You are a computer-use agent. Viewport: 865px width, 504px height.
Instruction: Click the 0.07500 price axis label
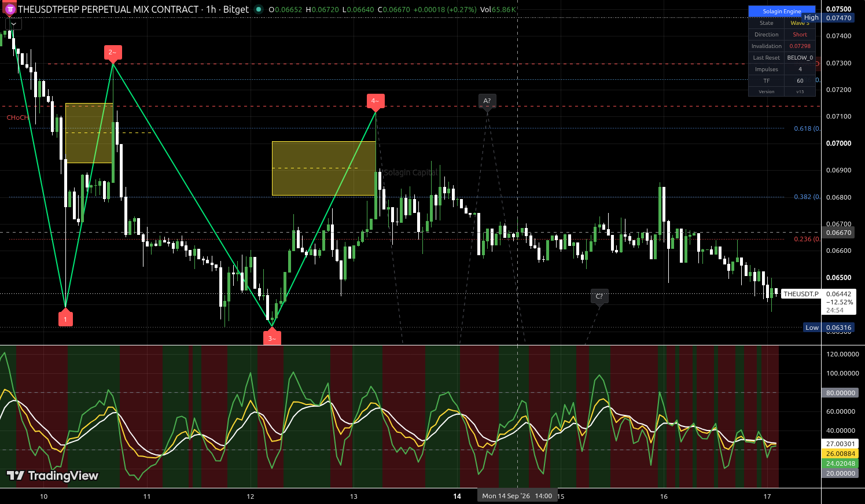pos(838,9)
